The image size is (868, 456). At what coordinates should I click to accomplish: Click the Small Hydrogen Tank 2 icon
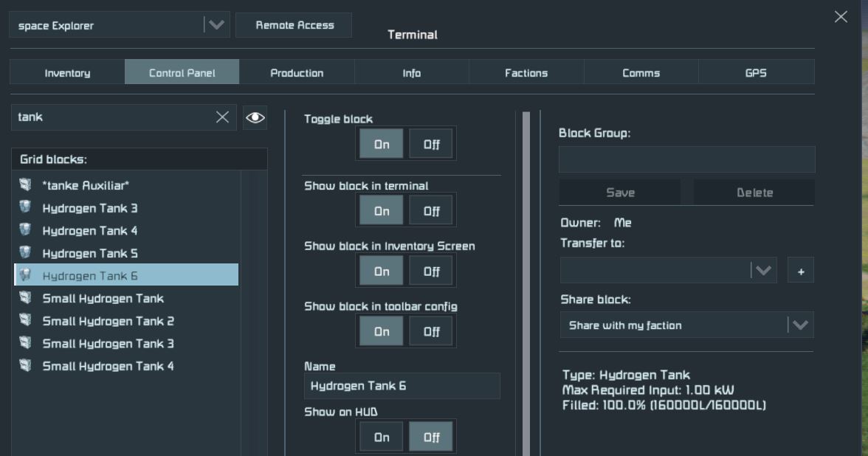(x=26, y=321)
